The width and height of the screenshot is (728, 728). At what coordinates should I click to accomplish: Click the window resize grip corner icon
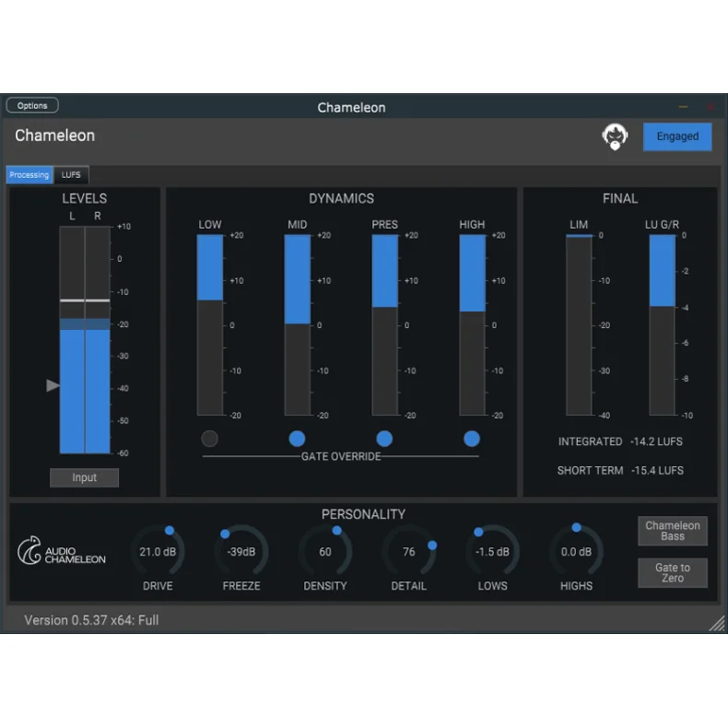coord(717,623)
